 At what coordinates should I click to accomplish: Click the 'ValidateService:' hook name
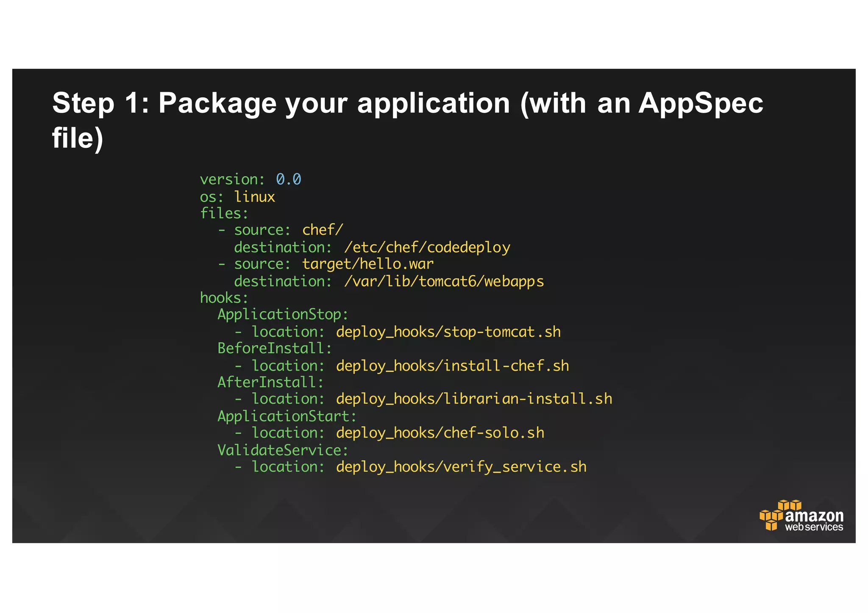[x=283, y=450]
